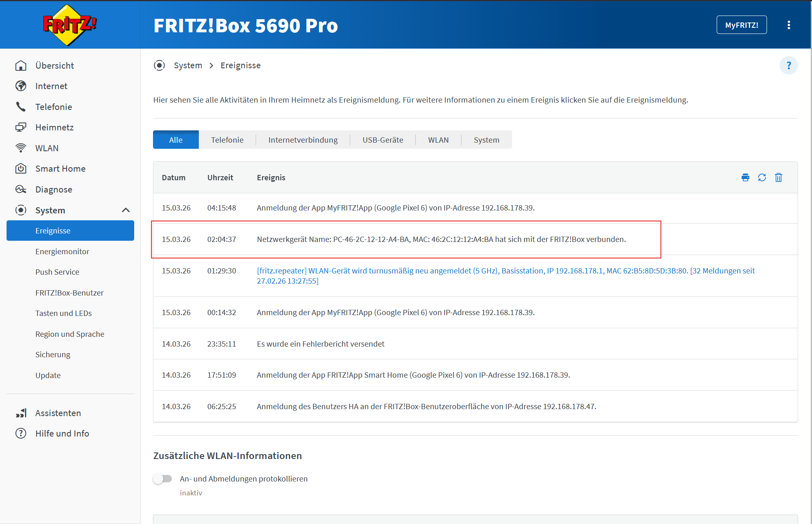The image size is (812, 524).
Task: Open the Diagnose sidebar entry
Action: coord(54,190)
